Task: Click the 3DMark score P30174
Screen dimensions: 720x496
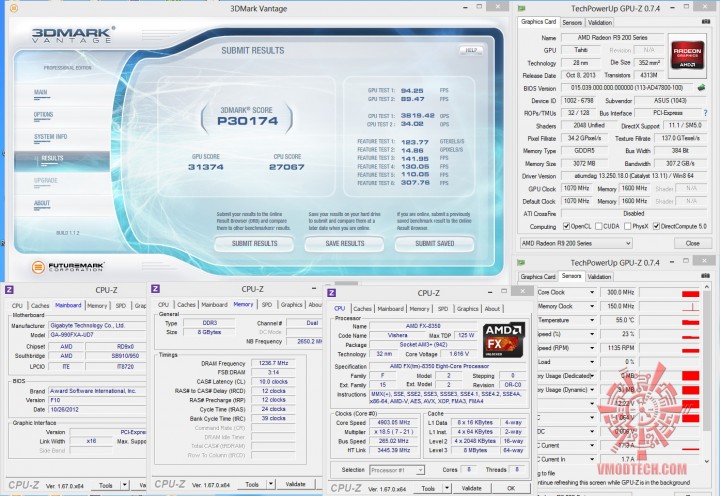Action: click(x=248, y=121)
